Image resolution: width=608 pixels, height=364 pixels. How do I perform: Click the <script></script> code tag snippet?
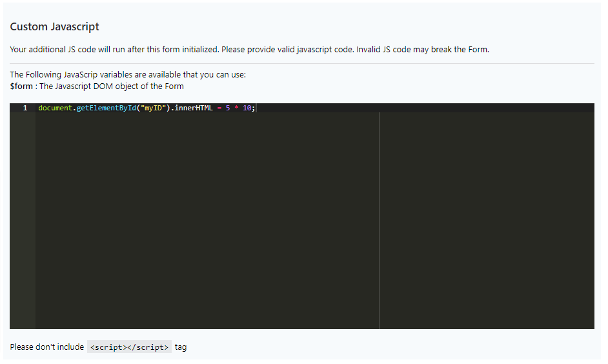(130, 347)
